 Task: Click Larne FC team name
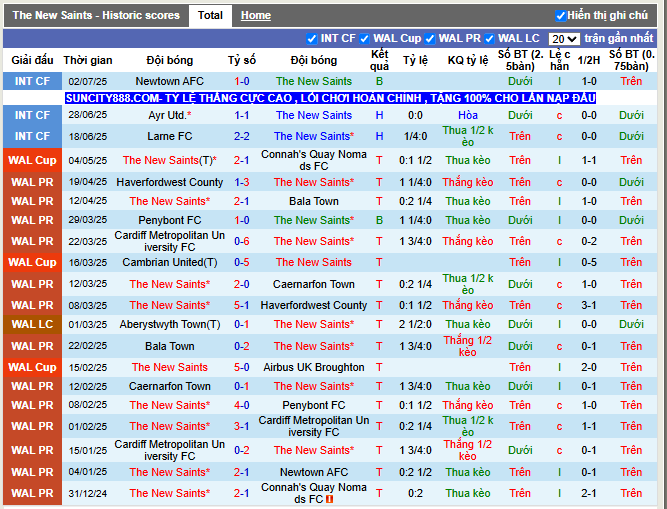(169, 136)
